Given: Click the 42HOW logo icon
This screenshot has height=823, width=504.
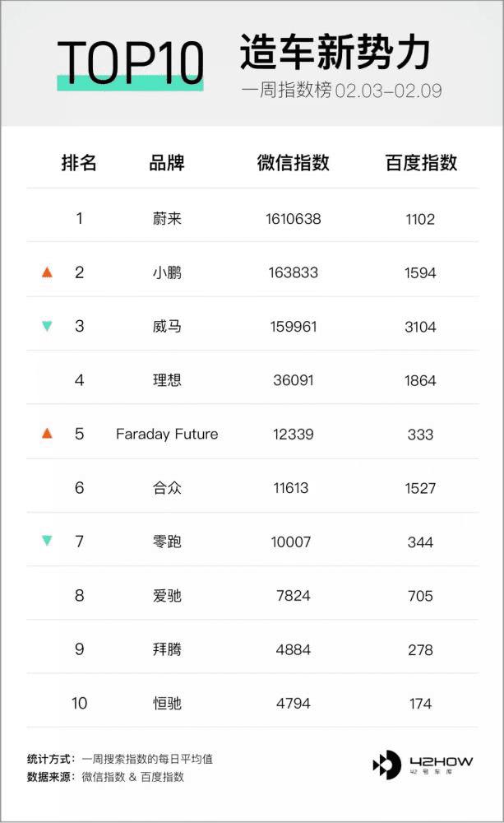Looking at the screenshot, I should pos(387,765).
